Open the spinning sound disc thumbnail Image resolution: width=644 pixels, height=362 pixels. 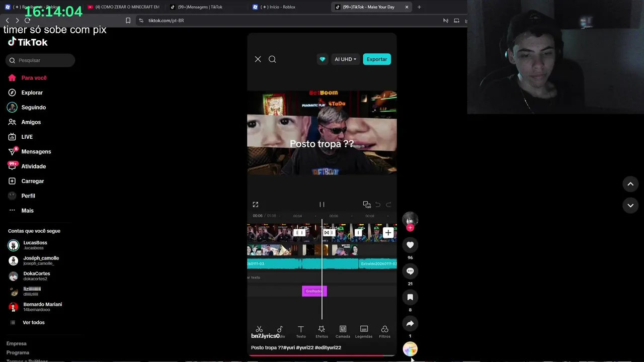(x=410, y=349)
